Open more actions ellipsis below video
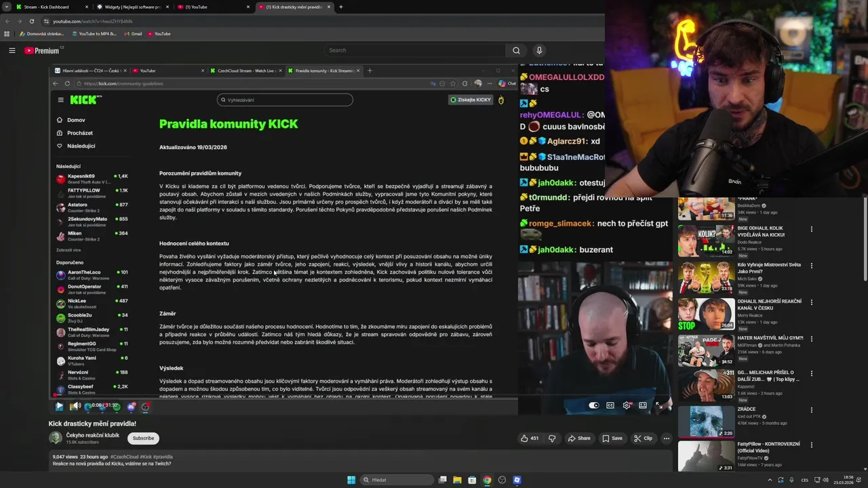 click(x=666, y=439)
